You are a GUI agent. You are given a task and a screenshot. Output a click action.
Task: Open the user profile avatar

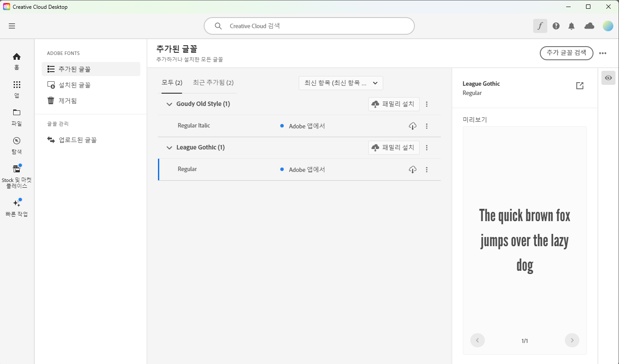pos(608,26)
